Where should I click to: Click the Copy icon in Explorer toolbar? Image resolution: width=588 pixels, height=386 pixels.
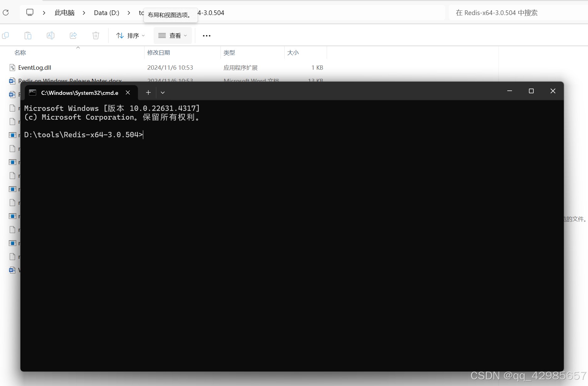click(x=5, y=35)
